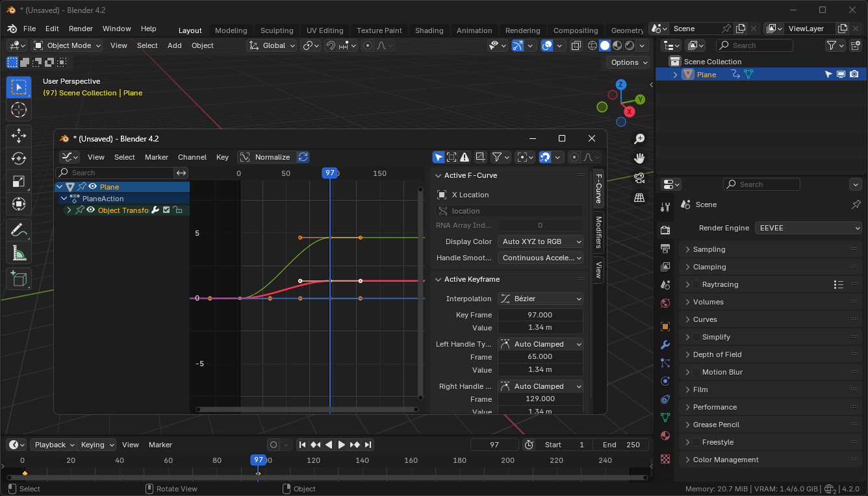
Task: Click the viewport zoom magnifier icon
Action: click(639, 138)
